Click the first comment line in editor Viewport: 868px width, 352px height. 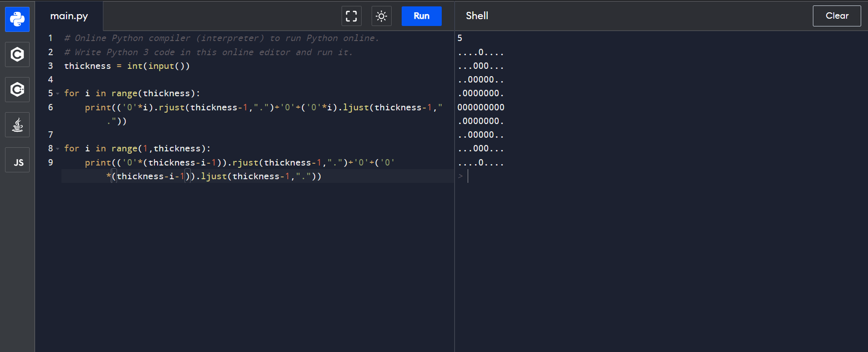click(221, 38)
